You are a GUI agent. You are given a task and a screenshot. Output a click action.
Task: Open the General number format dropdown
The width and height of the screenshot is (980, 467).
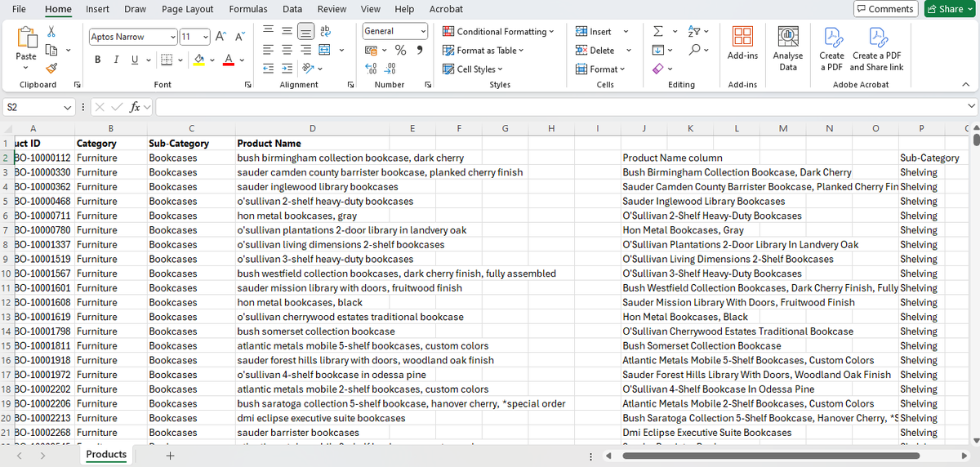(x=423, y=31)
